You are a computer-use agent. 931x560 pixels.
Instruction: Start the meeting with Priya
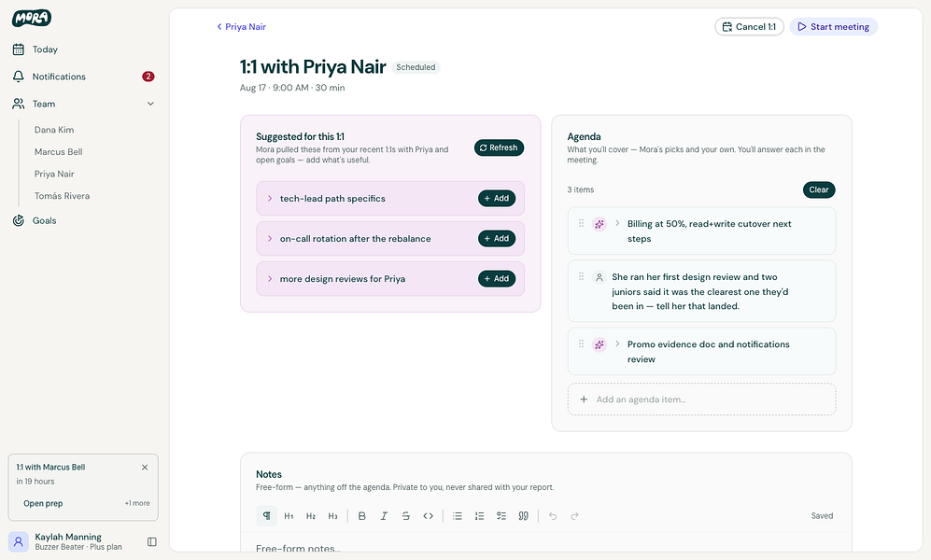[834, 27]
